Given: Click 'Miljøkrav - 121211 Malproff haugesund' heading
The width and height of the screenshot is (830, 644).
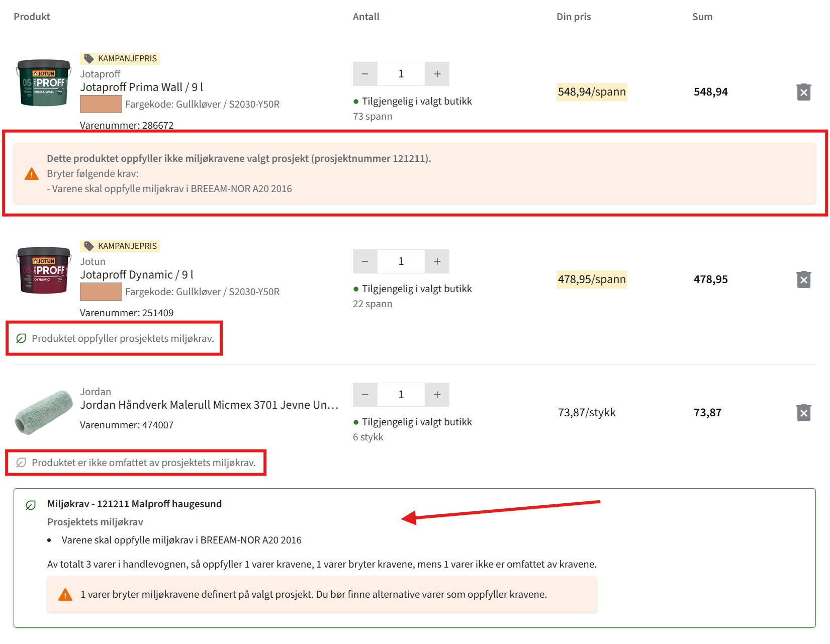Looking at the screenshot, I should tap(134, 504).
